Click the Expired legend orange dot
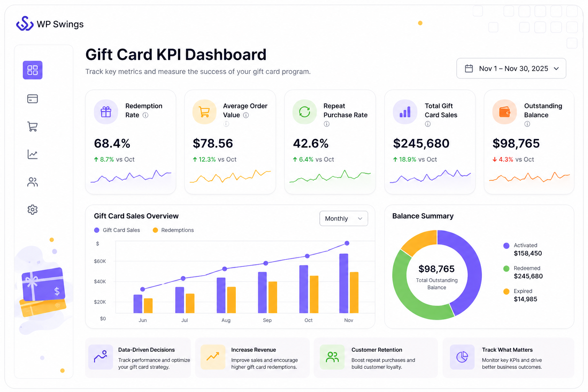 pyautogui.click(x=506, y=292)
